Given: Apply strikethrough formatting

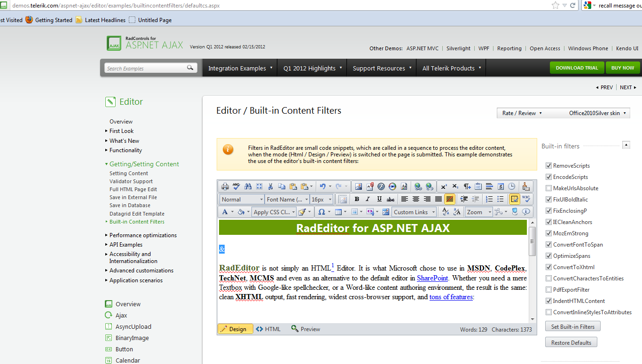Looking at the screenshot, I should click(x=391, y=199).
